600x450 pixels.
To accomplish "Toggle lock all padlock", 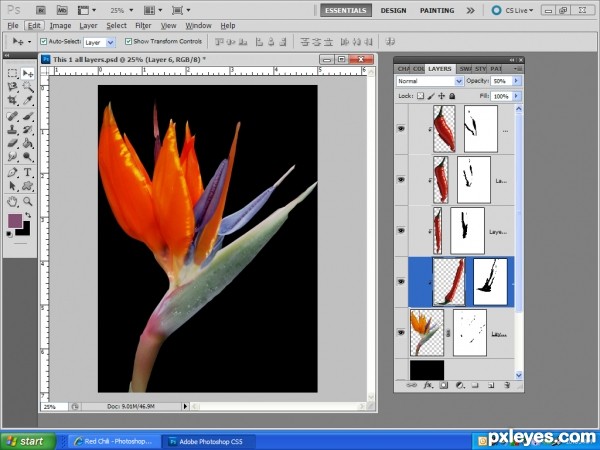I will [x=452, y=96].
